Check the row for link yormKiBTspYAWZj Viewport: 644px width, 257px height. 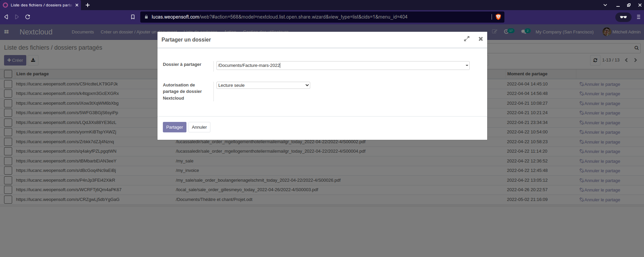click(x=8, y=132)
